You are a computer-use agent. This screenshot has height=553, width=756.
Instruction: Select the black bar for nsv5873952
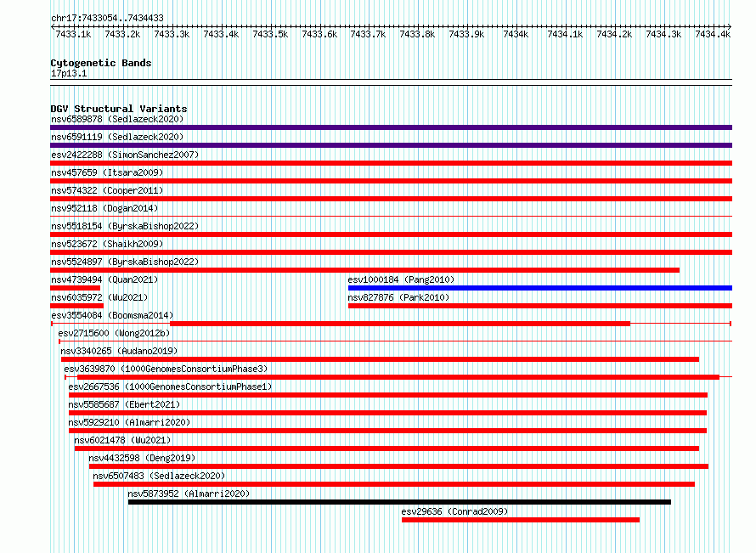tap(400, 502)
